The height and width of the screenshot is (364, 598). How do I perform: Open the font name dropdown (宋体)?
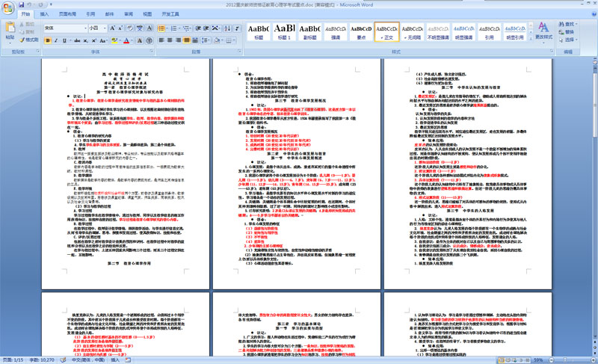(85, 28)
